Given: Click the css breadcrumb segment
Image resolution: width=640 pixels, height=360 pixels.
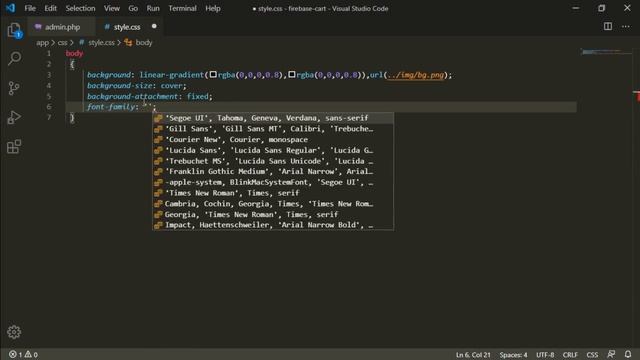Looking at the screenshot, I should (x=62, y=42).
